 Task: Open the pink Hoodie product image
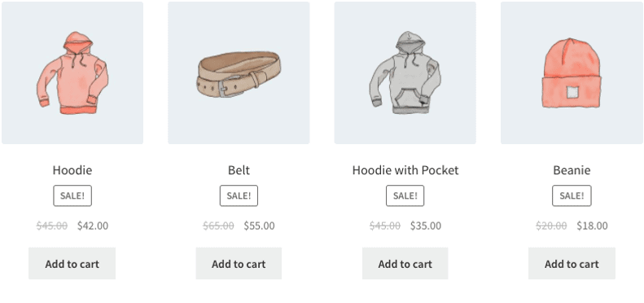(72, 72)
